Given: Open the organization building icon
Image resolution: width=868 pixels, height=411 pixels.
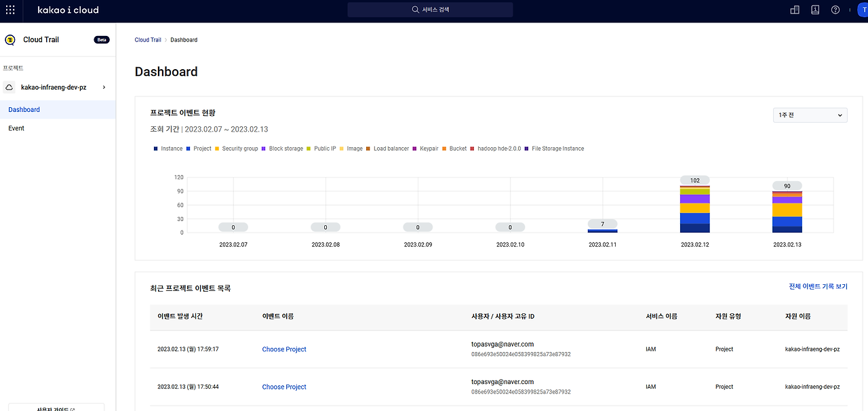Looking at the screenshot, I should coord(795,10).
